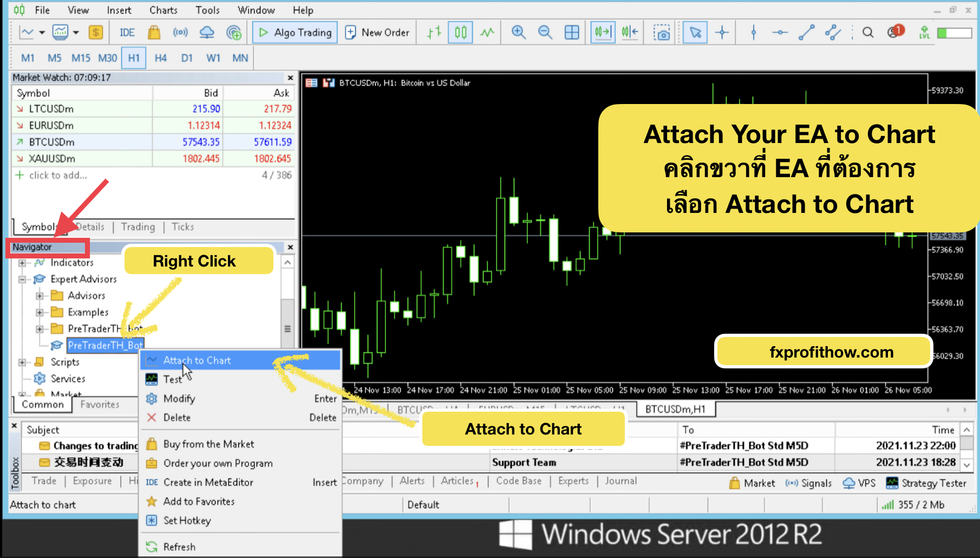
Task: Close the Market Watch panel
Action: click(x=290, y=78)
